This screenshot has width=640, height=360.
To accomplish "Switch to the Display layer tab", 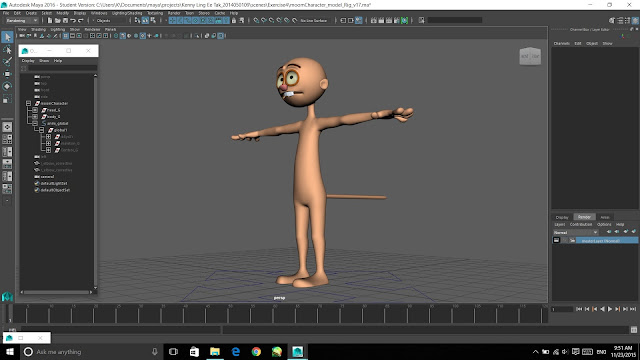I will (562, 217).
